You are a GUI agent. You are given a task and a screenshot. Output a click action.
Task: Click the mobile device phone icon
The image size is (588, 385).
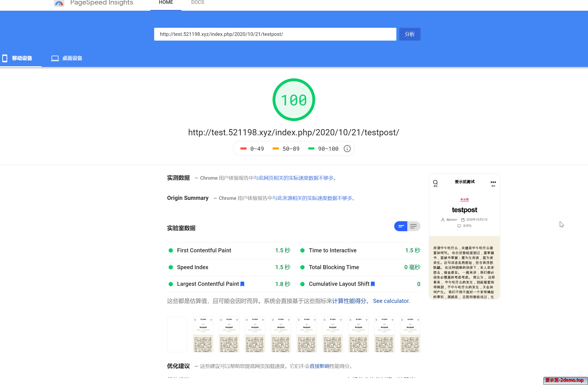(x=5, y=58)
